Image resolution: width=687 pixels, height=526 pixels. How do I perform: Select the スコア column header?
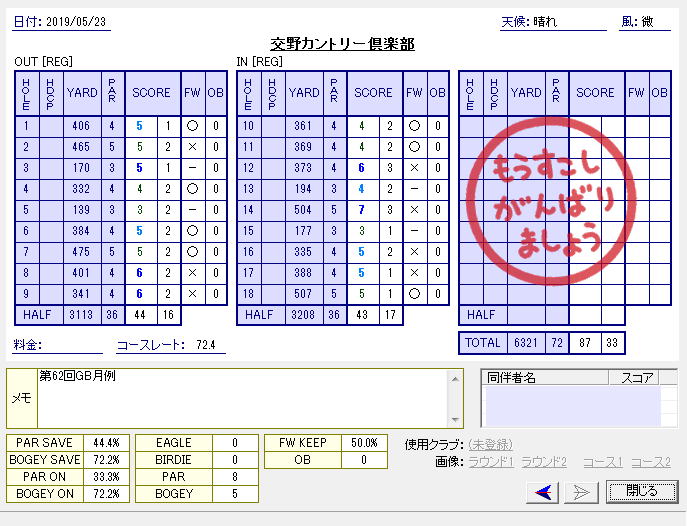637,378
